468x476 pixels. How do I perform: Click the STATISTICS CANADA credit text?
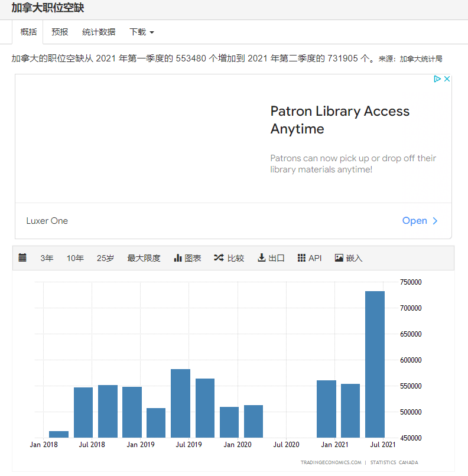pyautogui.click(x=394, y=462)
